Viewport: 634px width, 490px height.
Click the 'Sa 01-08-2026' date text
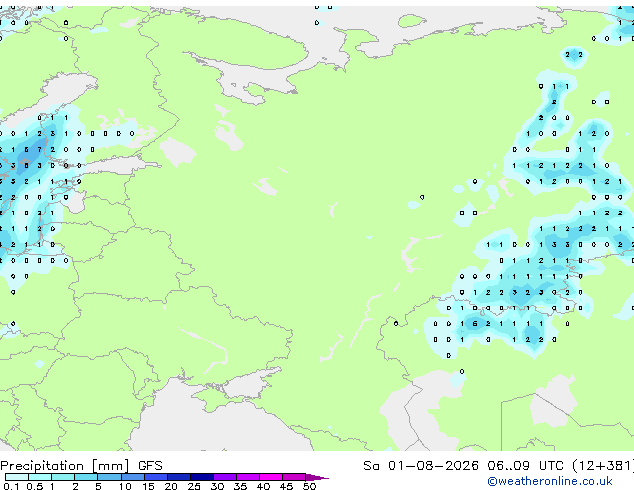pos(421,466)
